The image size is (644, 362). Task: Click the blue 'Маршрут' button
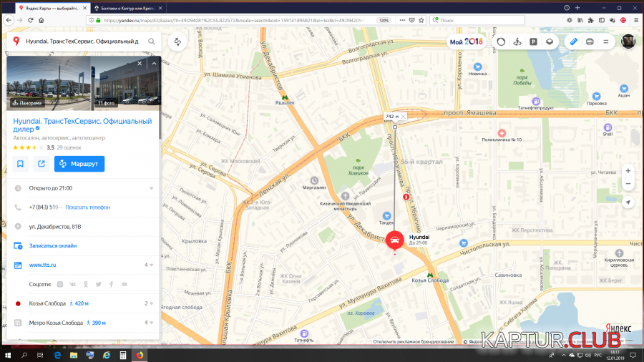click(79, 164)
